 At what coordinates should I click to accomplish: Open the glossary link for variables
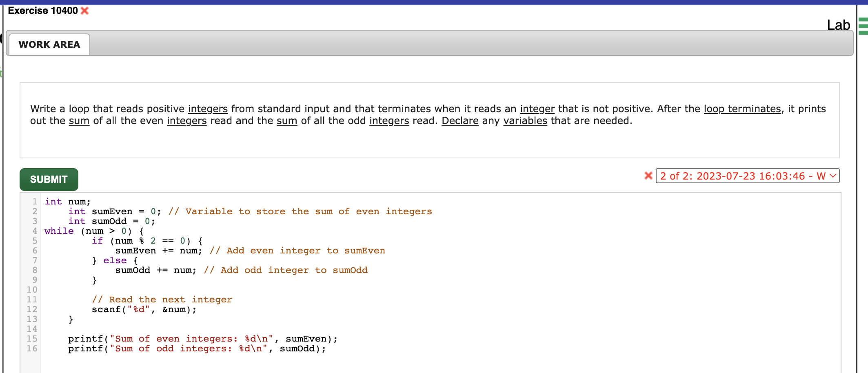pyautogui.click(x=525, y=121)
